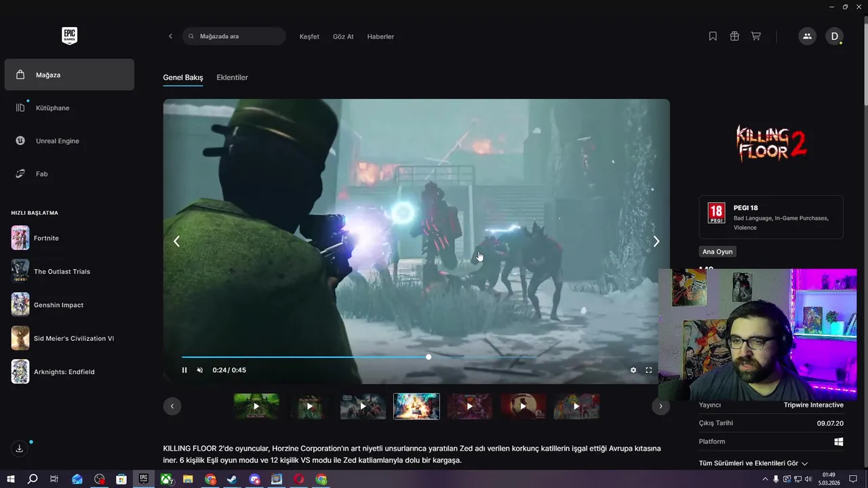
Task: Pause the trailer video
Action: pos(184,370)
